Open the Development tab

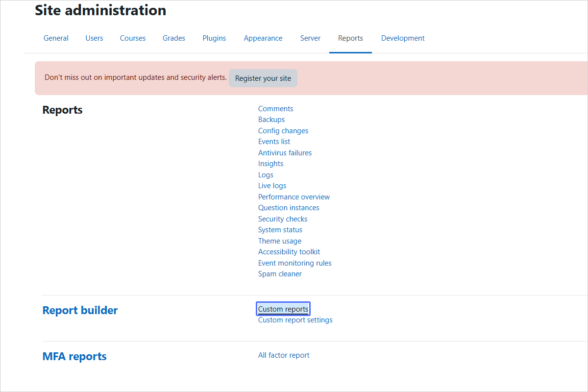click(x=403, y=38)
